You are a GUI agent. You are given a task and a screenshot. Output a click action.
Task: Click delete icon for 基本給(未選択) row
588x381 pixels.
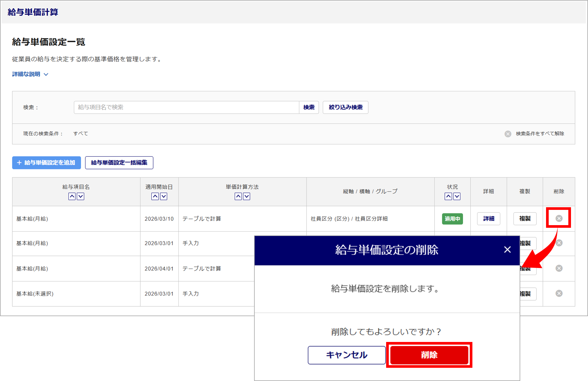point(559,294)
